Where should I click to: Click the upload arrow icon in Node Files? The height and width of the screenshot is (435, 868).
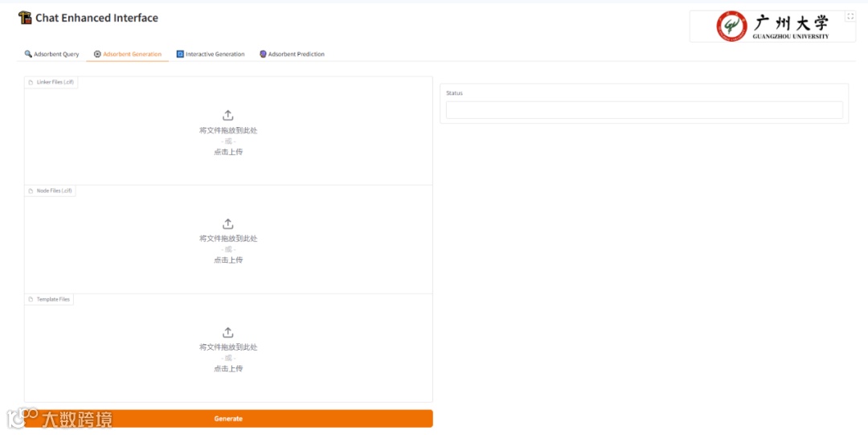pos(228,224)
